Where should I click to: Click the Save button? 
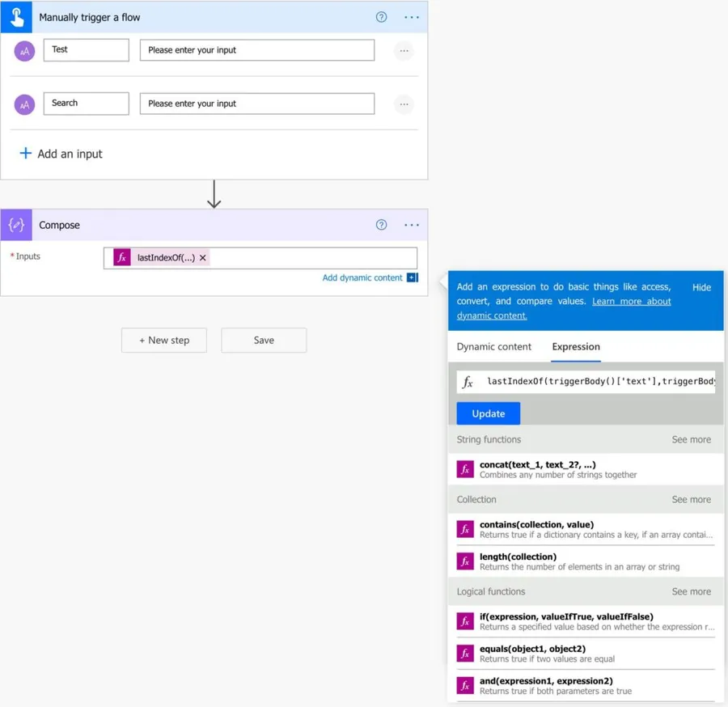[264, 341]
